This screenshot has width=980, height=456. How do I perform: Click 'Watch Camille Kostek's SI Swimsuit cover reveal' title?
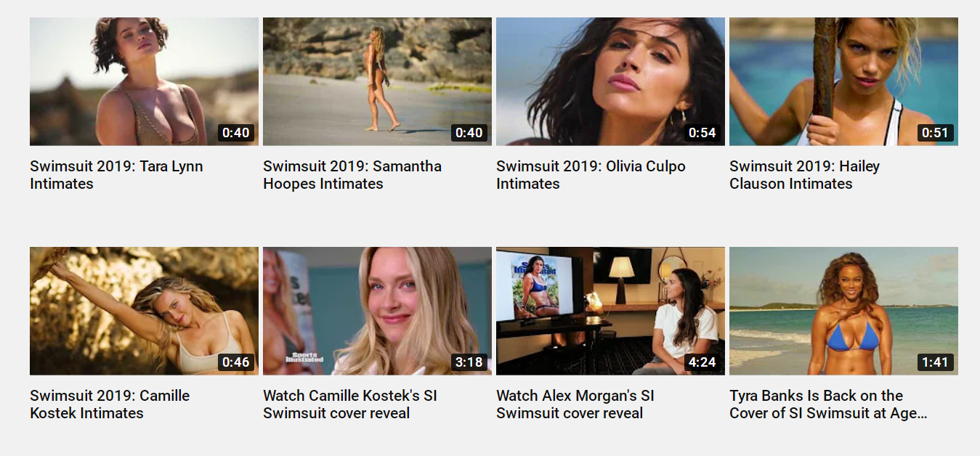tap(350, 404)
